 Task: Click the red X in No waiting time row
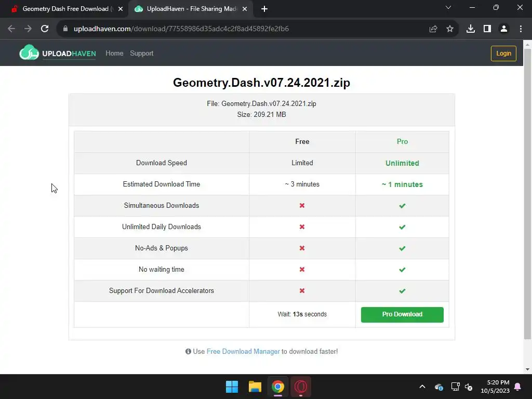[302, 270]
